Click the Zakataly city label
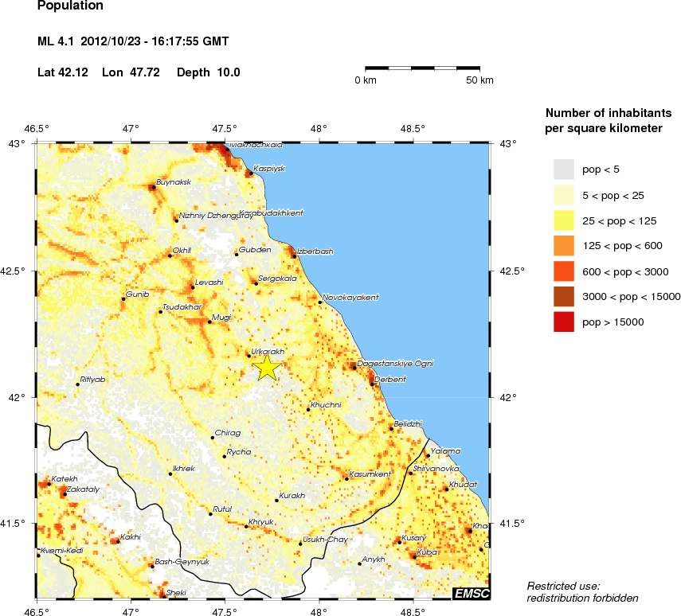The width and height of the screenshot is (681, 616). [x=84, y=489]
